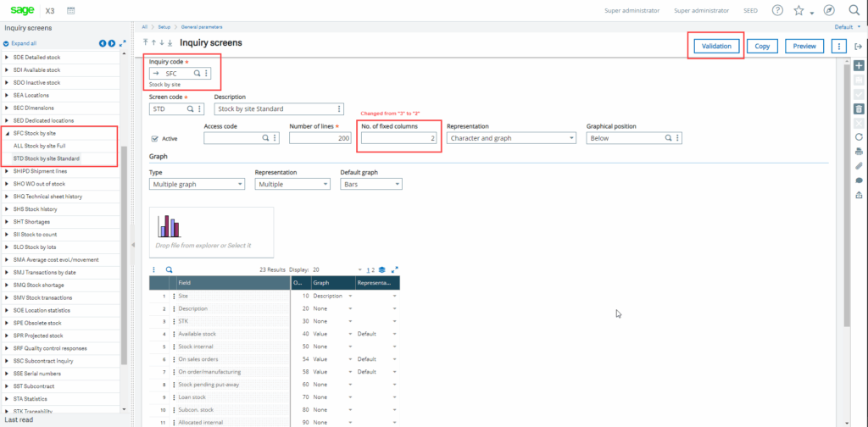
Task: Click the search magnifier in top bar
Action: point(854,10)
